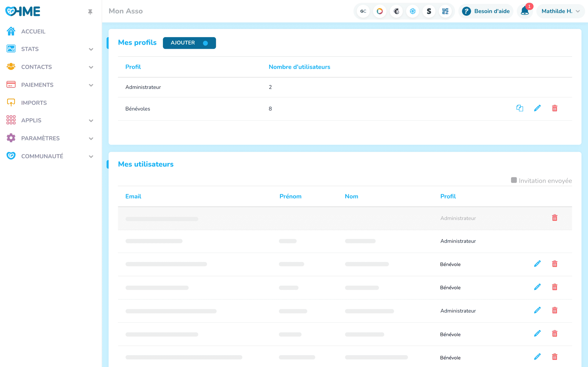Sort by the Email column header
The width and height of the screenshot is (588, 367).
tap(133, 196)
